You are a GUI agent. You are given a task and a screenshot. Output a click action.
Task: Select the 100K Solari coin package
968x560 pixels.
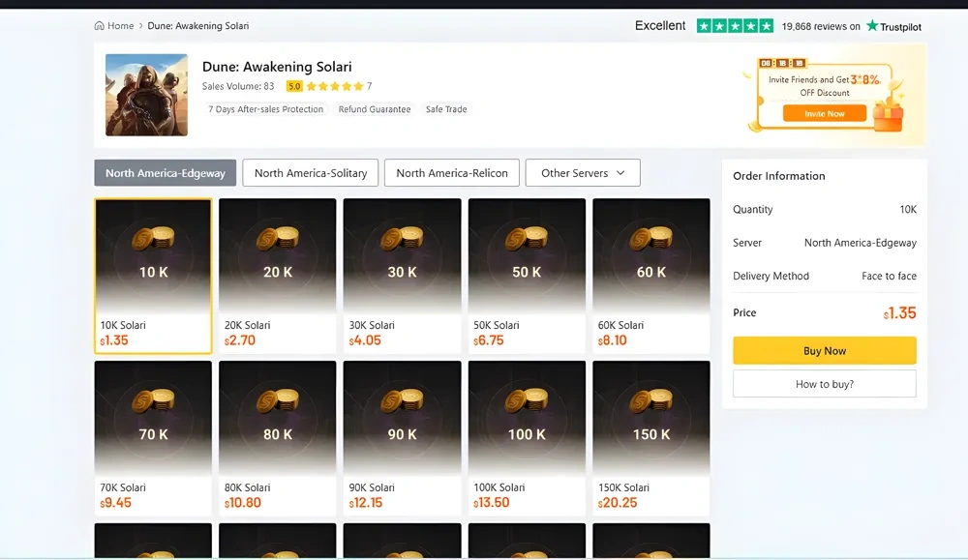[527, 437]
